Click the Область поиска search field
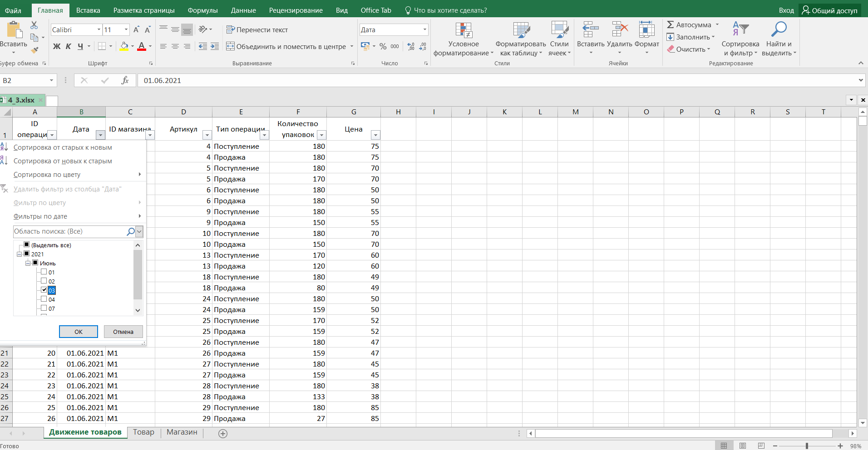 70,231
